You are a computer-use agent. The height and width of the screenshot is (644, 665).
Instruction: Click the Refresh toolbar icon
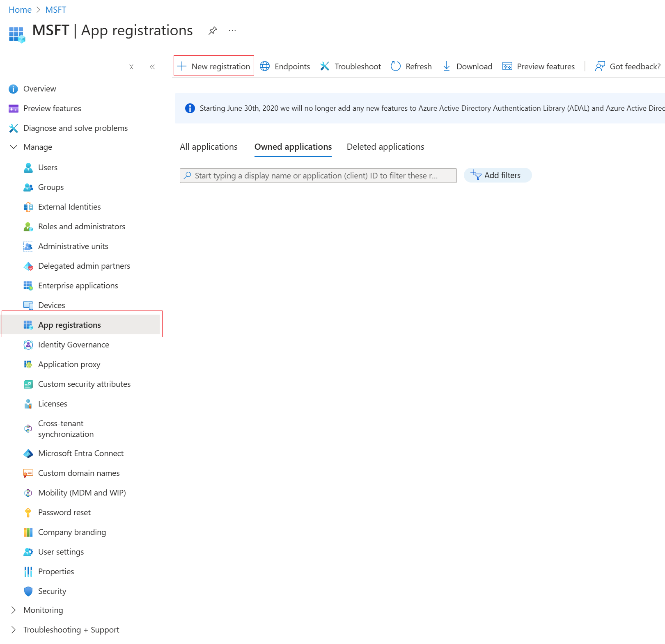tap(396, 66)
